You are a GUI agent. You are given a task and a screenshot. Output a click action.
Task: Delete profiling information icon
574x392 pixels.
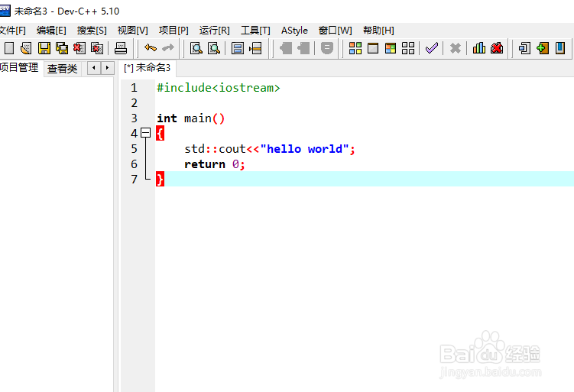coord(497,48)
